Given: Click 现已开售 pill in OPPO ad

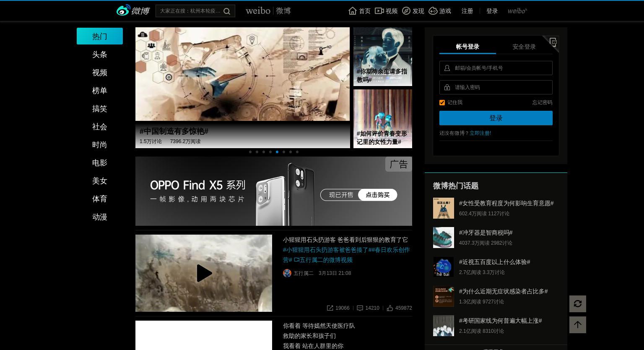Looking at the screenshot, I should (341, 195).
